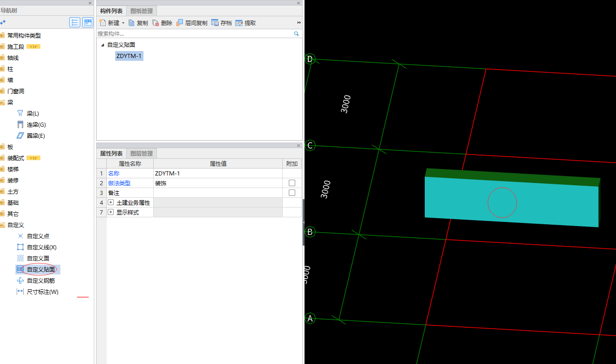The image size is (616, 364).
Task: Collapse the 自定义 folder in navigation tree
Action: point(2,225)
